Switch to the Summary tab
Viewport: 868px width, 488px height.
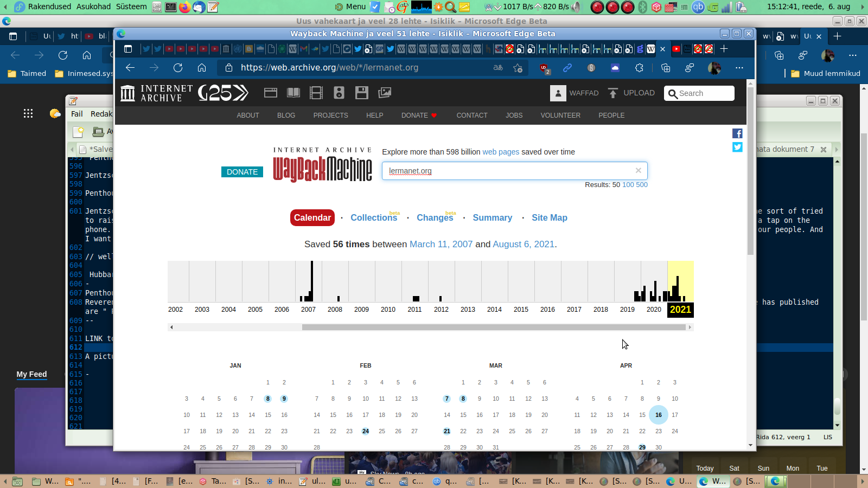coord(492,217)
